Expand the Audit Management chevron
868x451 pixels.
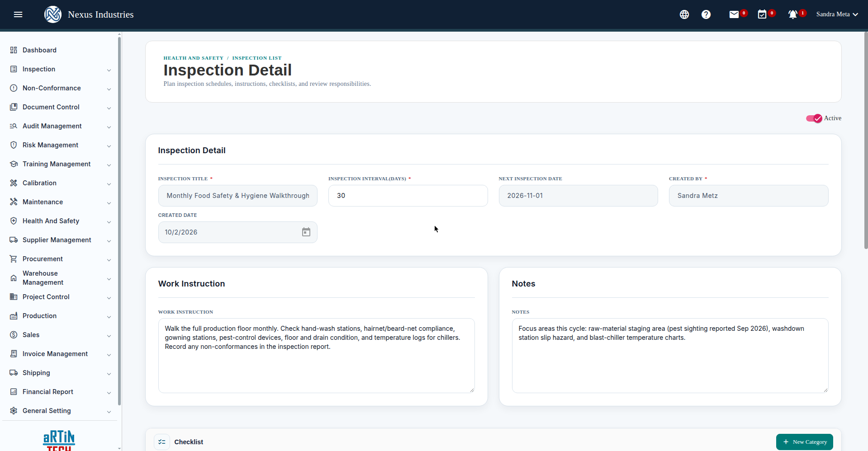click(109, 127)
